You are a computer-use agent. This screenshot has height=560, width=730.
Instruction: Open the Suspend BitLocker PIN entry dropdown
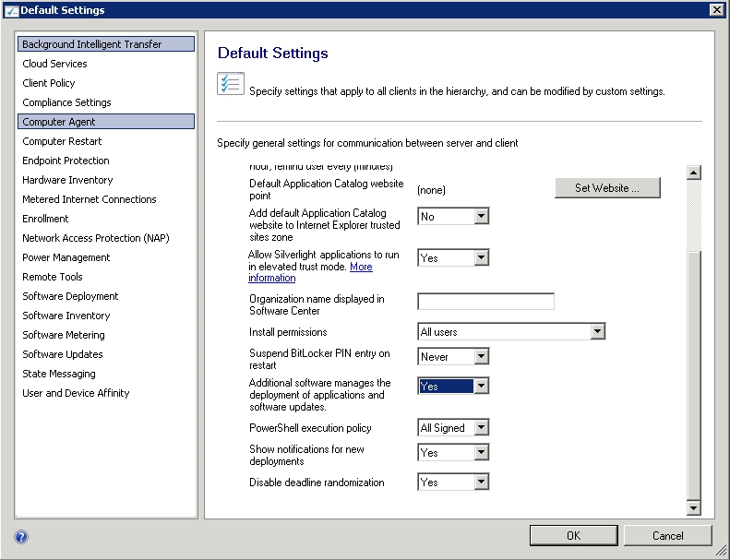481,357
